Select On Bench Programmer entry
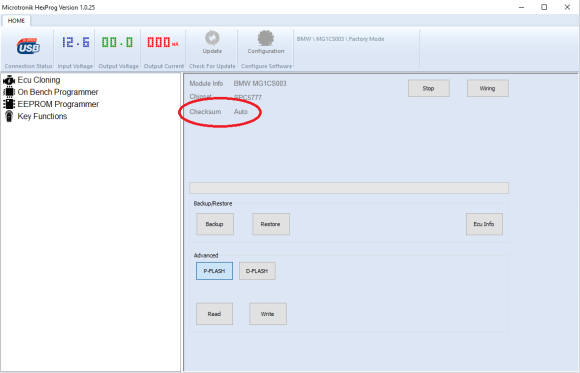This screenshot has width=580, height=373. coord(58,92)
